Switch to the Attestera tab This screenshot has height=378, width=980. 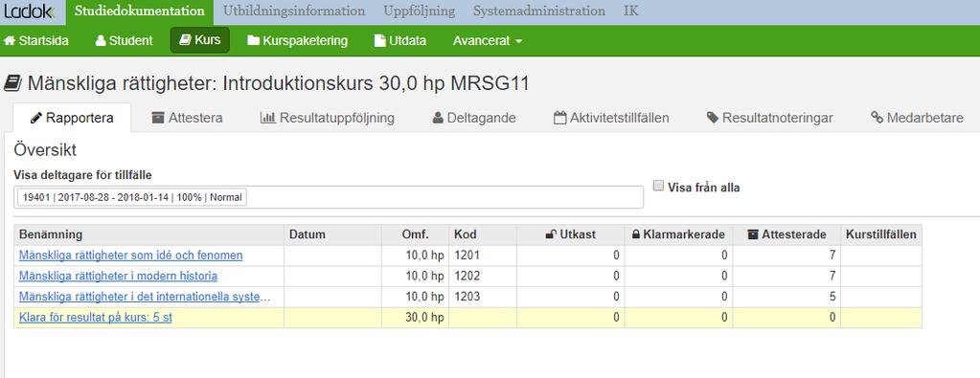coord(187,118)
